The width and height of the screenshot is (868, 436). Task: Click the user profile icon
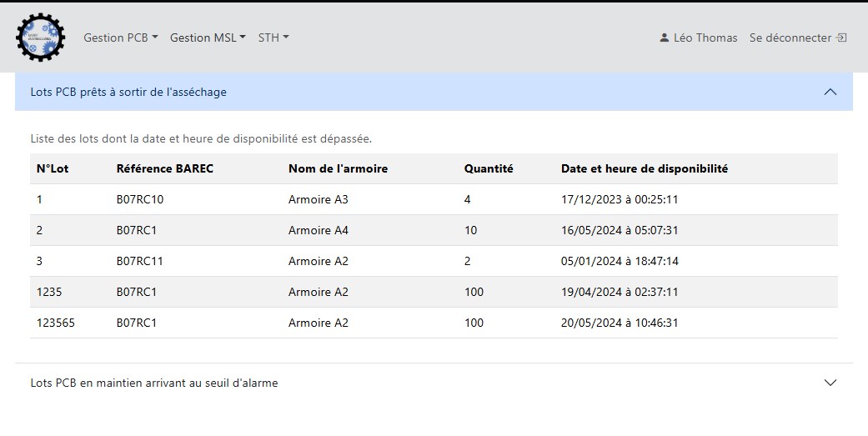pos(664,38)
